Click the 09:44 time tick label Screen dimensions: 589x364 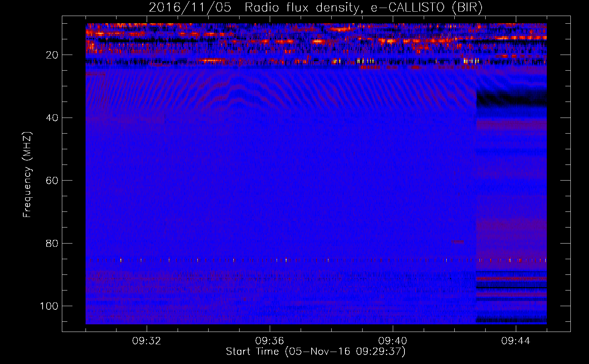point(516,341)
